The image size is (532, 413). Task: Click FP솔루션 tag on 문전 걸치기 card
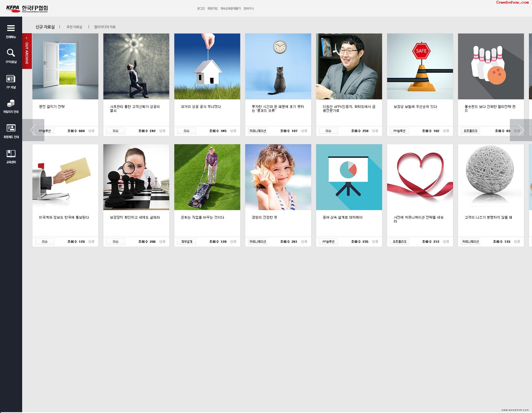click(x=45, y=131)
